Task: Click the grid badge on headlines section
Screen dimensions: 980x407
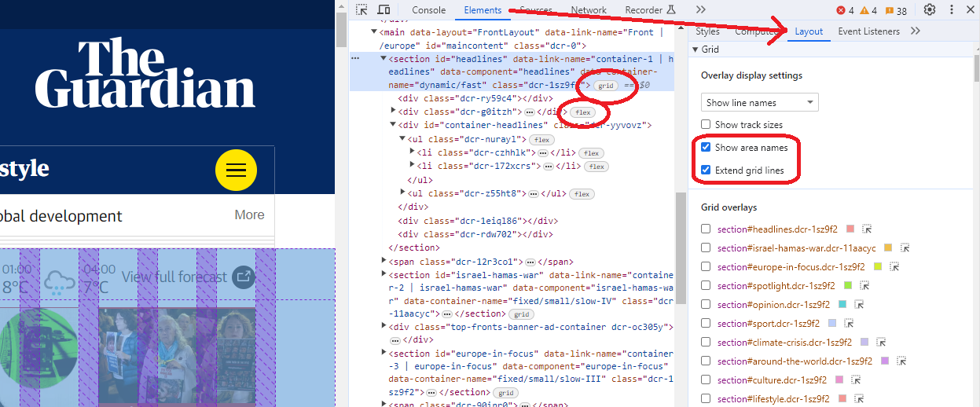Action: [605, 85]
